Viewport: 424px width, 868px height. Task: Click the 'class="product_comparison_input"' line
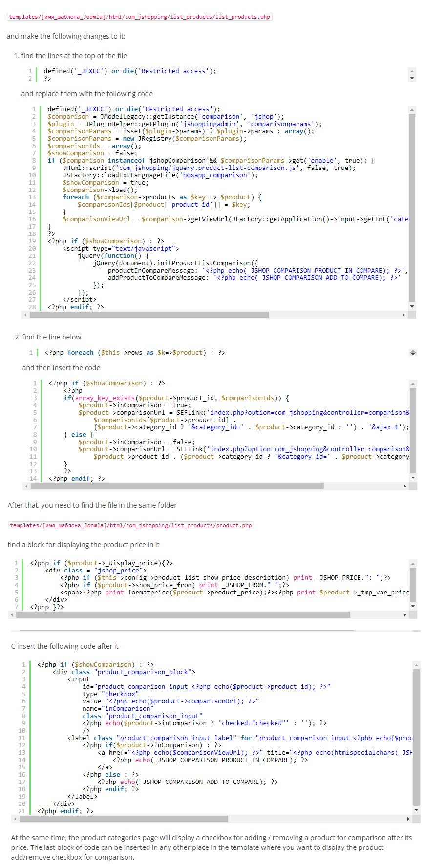click(143, 716)
